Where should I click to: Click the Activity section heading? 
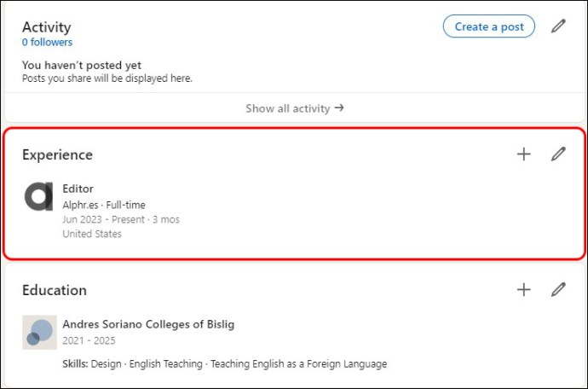click(47, 27)
